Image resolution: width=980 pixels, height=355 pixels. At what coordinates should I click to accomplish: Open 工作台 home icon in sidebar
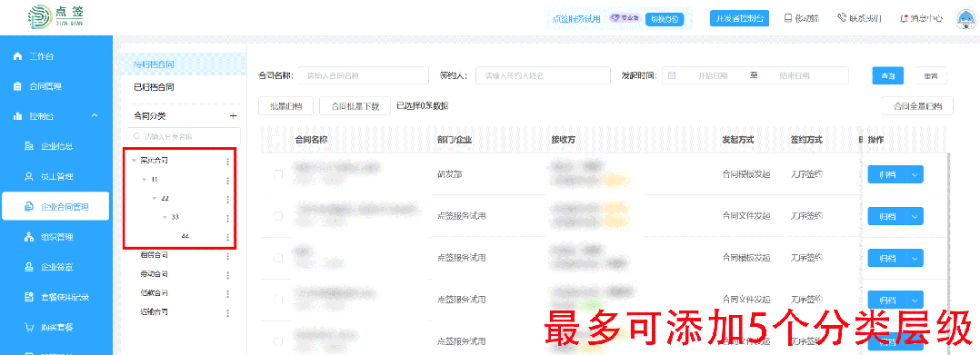click(x=17, y=56)
